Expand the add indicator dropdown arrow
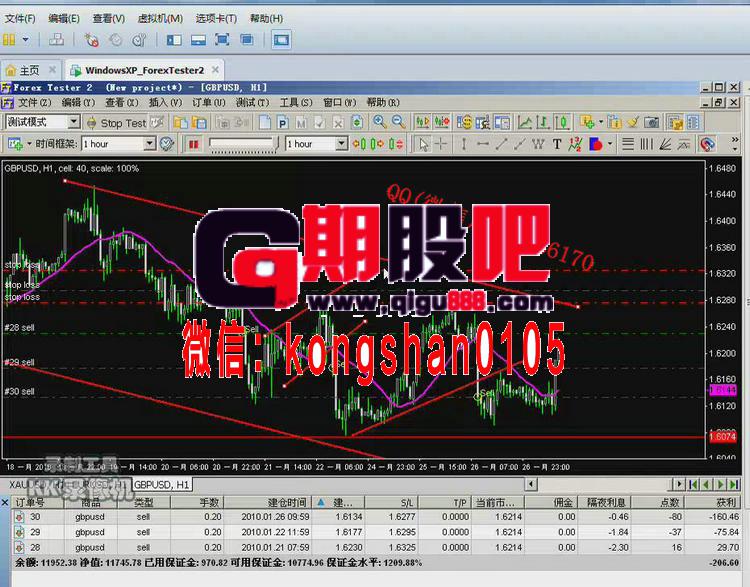The width and height of the screenshot is (750, 587). (x=601, y=122)
